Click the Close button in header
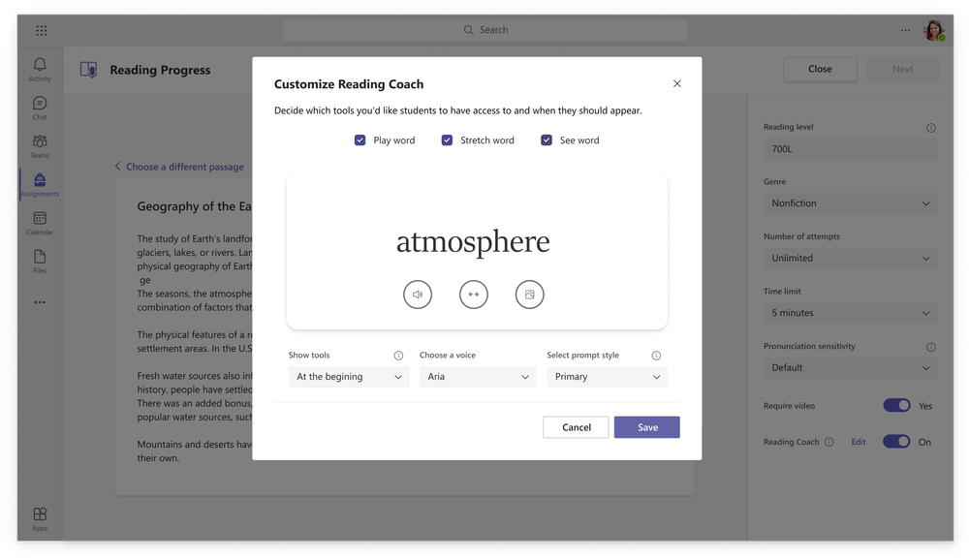 821,70
